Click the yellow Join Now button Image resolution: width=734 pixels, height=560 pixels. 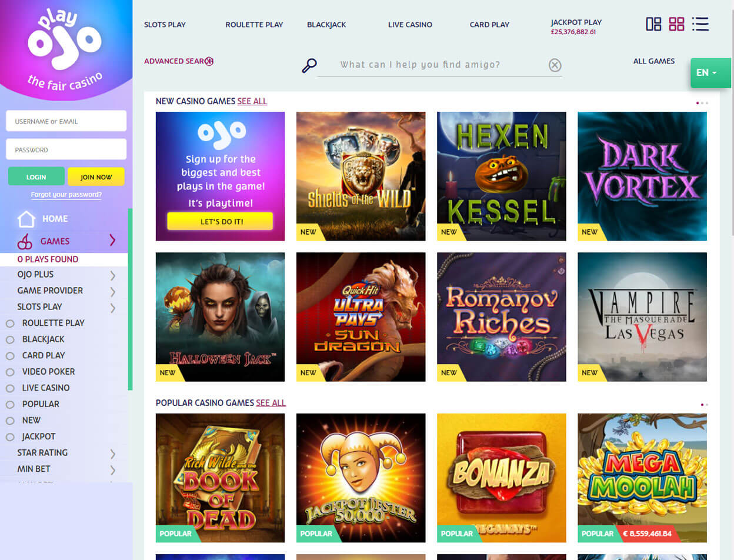96,176
